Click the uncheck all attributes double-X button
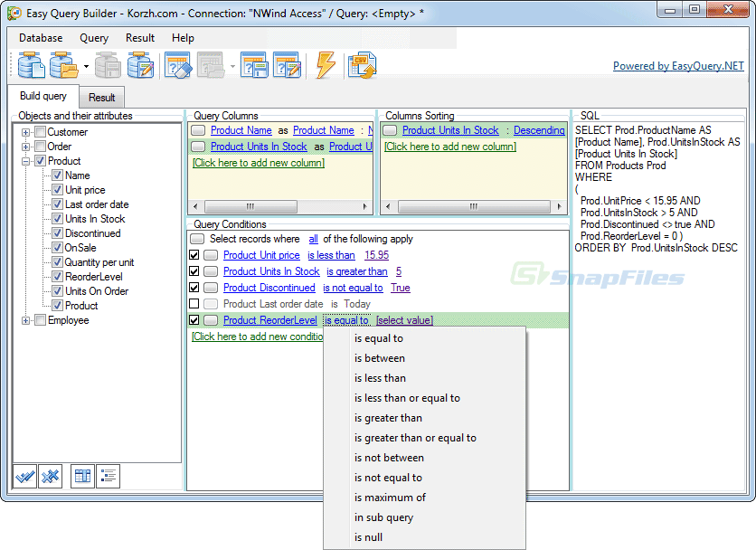Image resolution: width=756 pixels, height=550 pixels. (x=50, y=477)
